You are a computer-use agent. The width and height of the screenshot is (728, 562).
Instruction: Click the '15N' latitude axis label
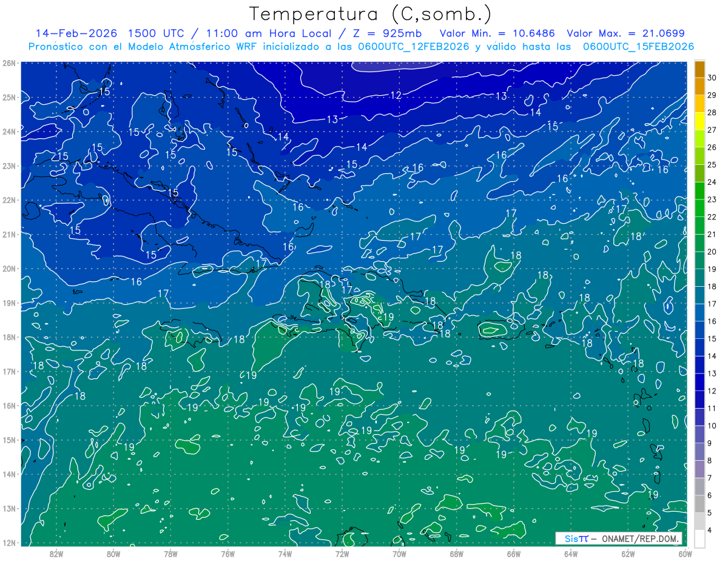9,440
